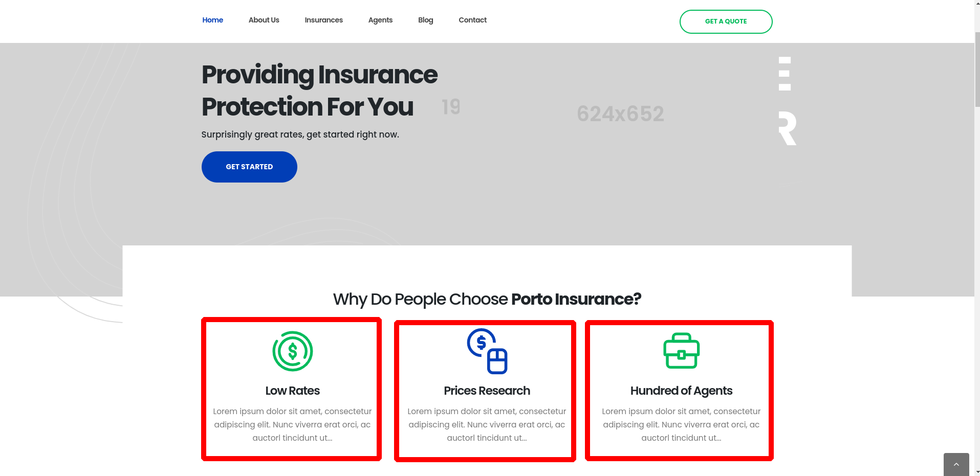
Task: Open the Contact navigation link
Action: point(472,20)
